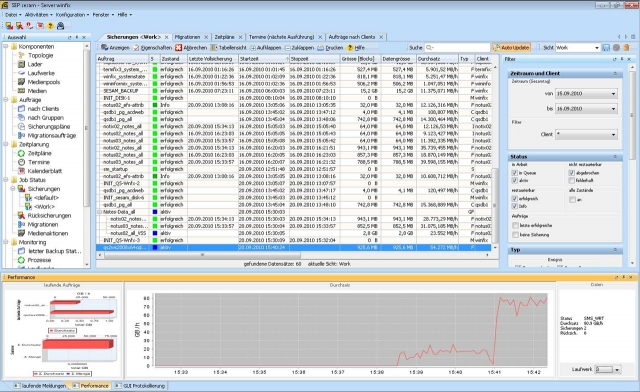
Task: Open the von date dropdown
Action: pyautogui.click(x=613, y=94)
